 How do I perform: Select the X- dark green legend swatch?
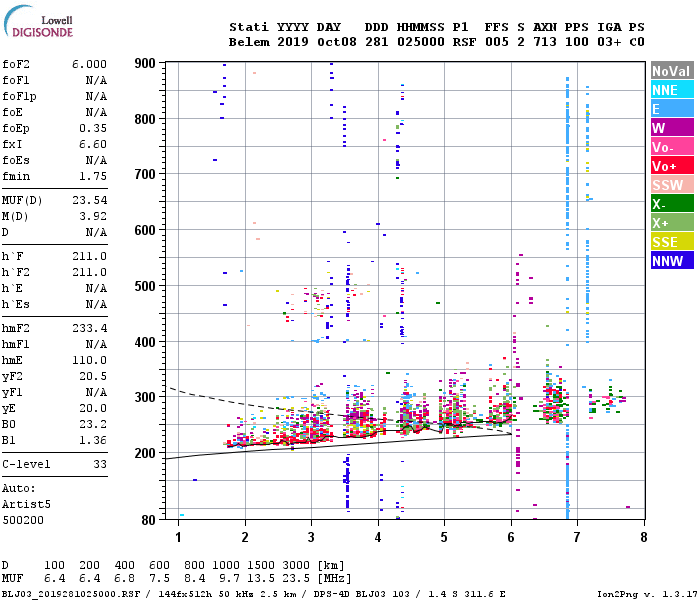tap(672, 204)
